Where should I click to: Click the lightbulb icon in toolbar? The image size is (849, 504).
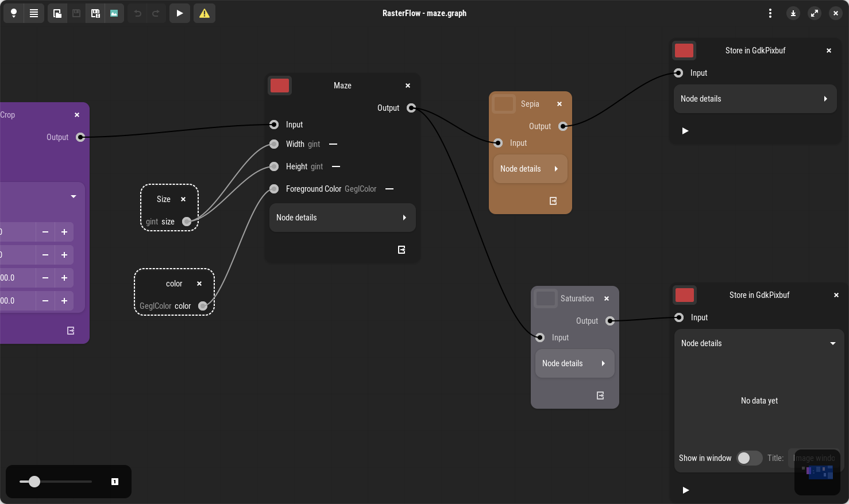[x=14, y=13]
